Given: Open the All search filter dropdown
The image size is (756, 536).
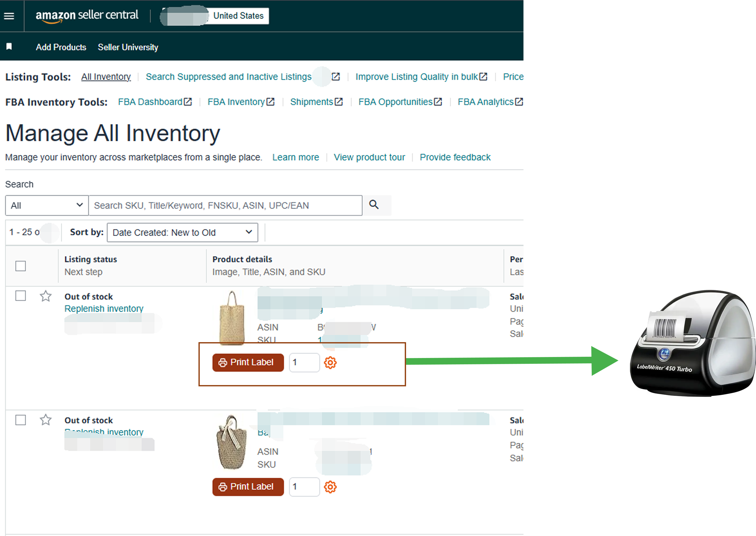Looking at the screenshot, I should pyautogui.click(x=47, y=205).
